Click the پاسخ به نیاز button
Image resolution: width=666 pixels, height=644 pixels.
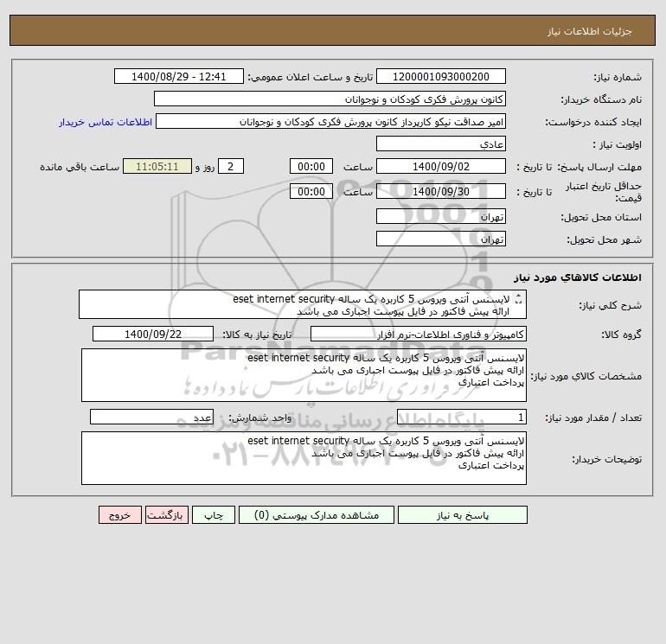pos(463,515)
